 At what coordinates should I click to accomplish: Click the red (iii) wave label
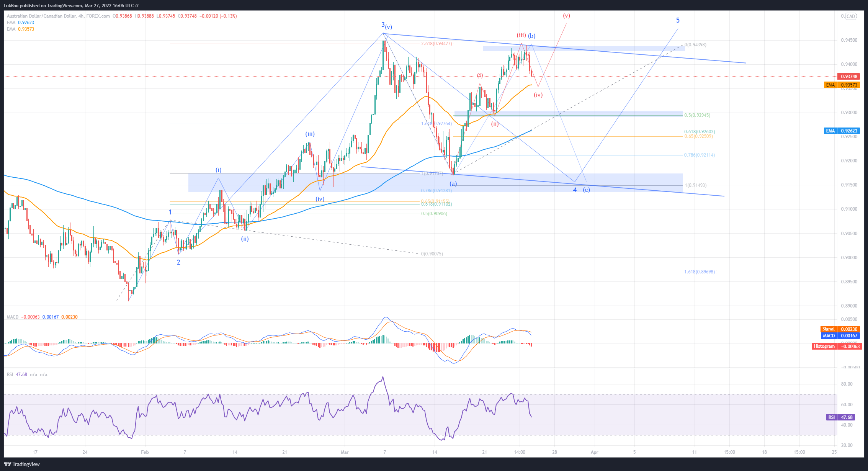(521, 35)
